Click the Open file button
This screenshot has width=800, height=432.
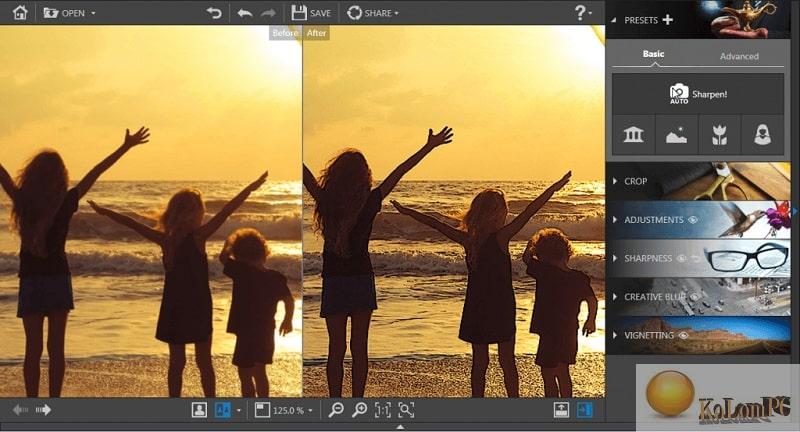click(x=64, y=13)
